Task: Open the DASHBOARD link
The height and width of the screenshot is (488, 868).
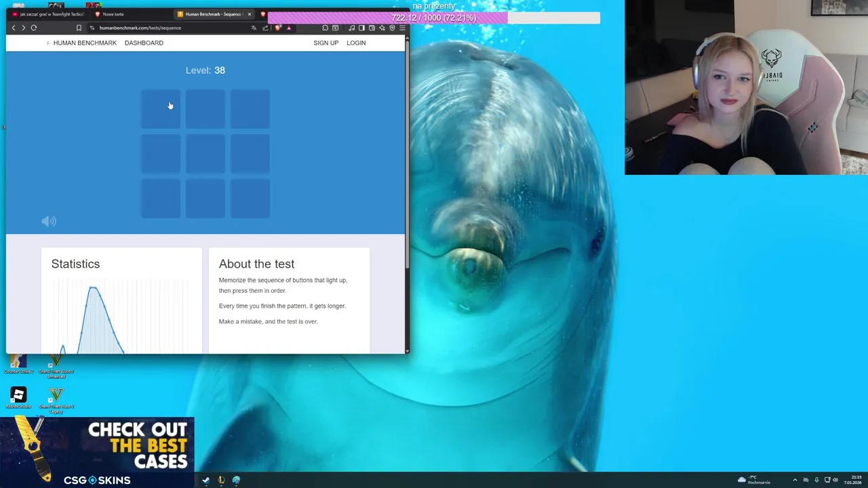Action: coord(144,43)
